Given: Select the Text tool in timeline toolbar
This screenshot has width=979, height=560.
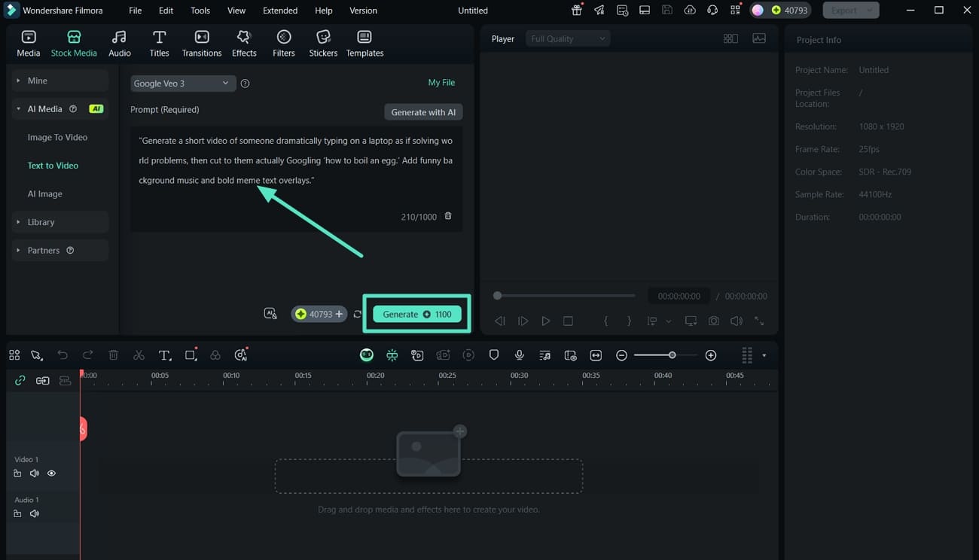Looking at the screenshot, I should pyautogui.click(x=165, y=355).
